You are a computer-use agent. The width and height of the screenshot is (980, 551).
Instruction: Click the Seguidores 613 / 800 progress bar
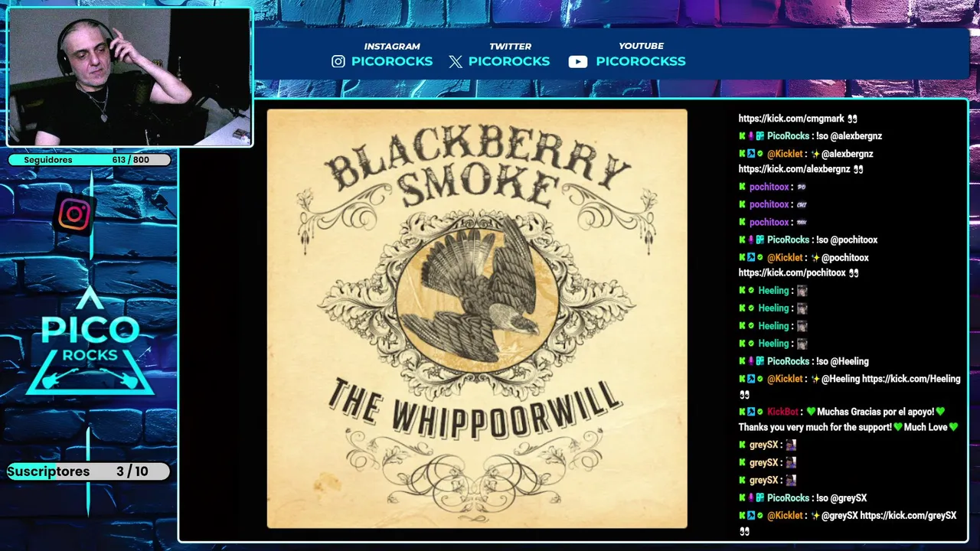90,160
